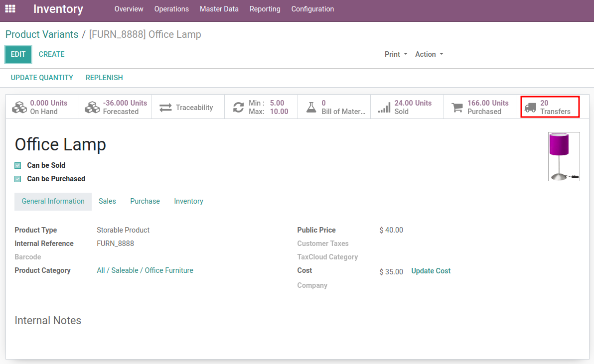Click the Update Cost link
Screen dimensions: 594x364
pyautogui.click(x=431, y=271)
